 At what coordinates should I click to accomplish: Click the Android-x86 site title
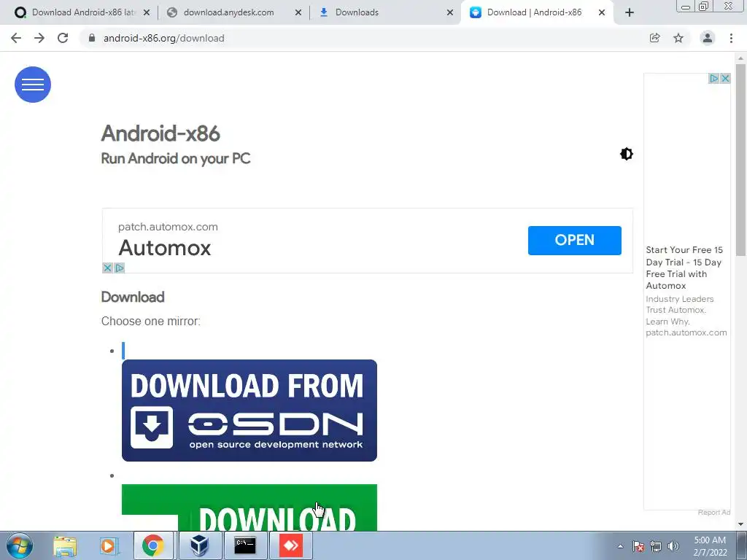click(160, 133)
